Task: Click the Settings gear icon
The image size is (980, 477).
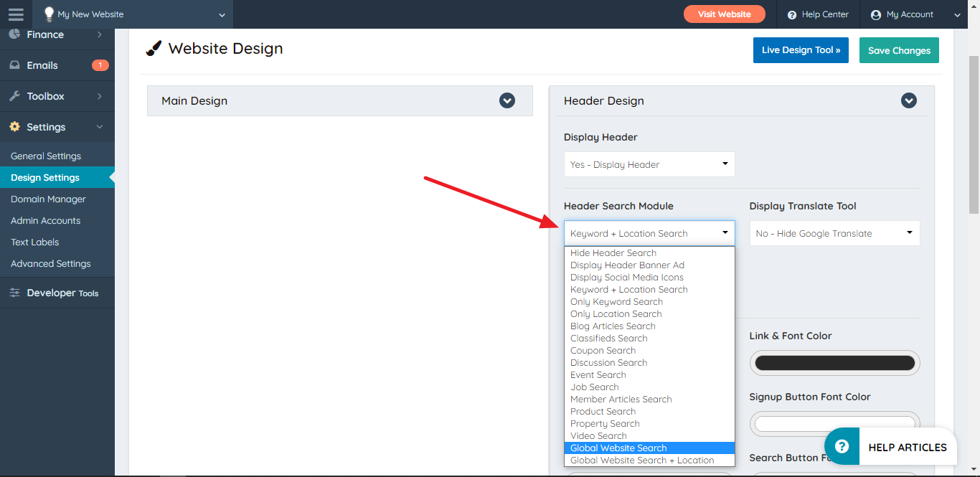Action: (x=14, y=127)
